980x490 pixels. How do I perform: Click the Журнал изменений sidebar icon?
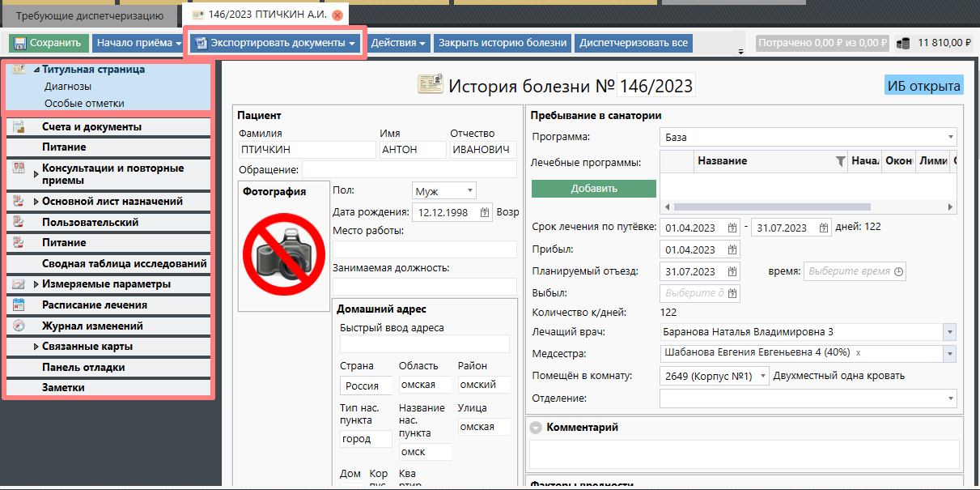click(19, 326)
